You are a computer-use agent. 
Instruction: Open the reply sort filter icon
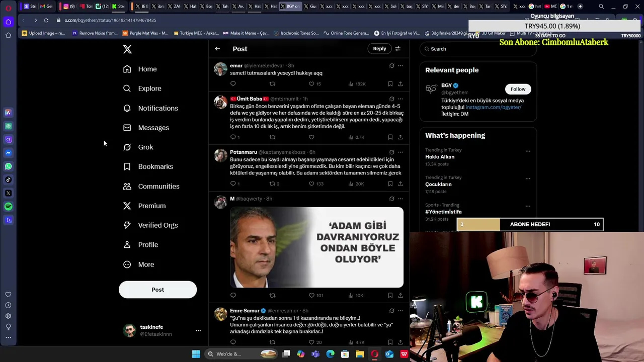tap(397, 49)
